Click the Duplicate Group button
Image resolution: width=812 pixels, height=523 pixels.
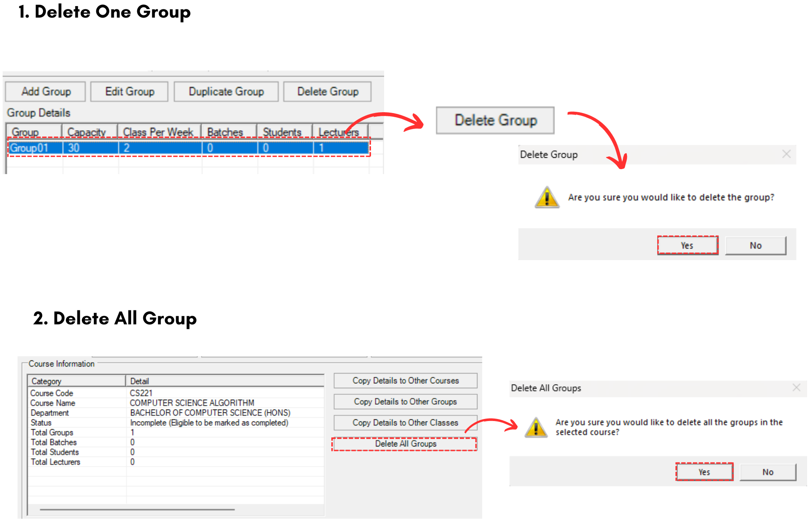pyautogui.click(x=226, y=91)
